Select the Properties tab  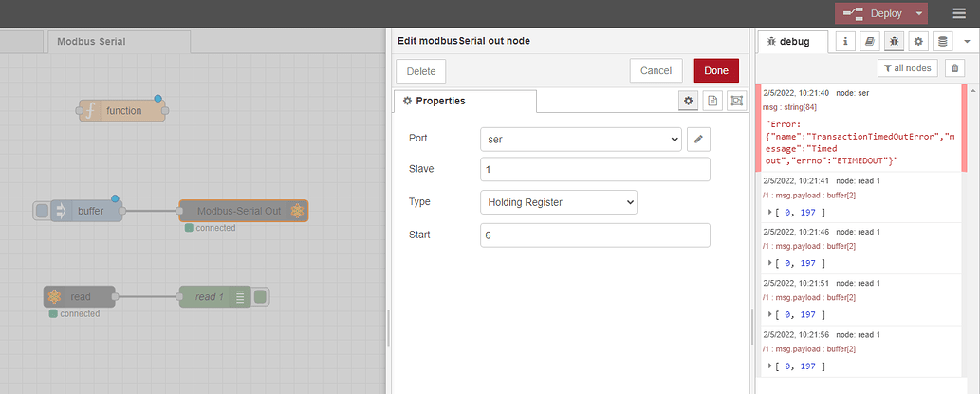tap(465, 101)
